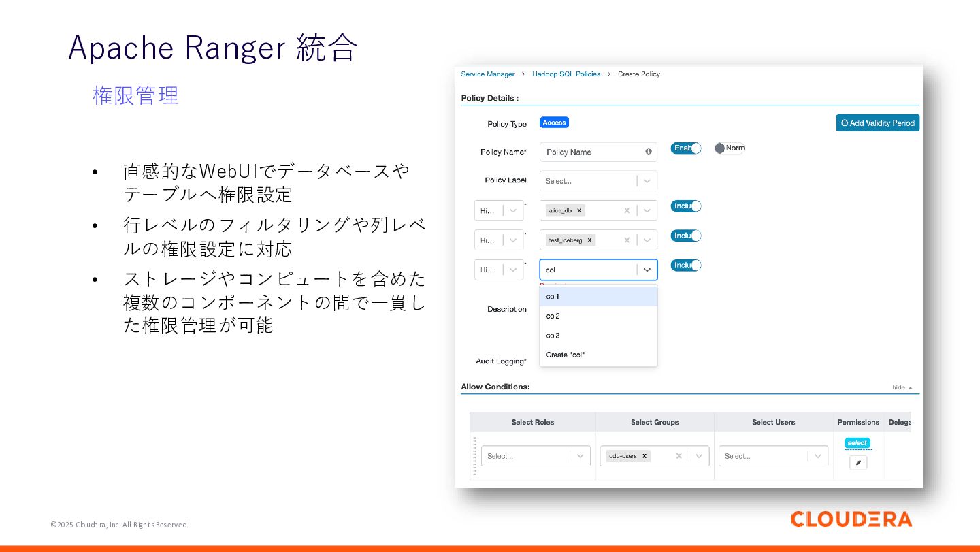Expand the alice_db database dropdown arrow
This screenshot has height=552, width=980.
pos(647,210)
